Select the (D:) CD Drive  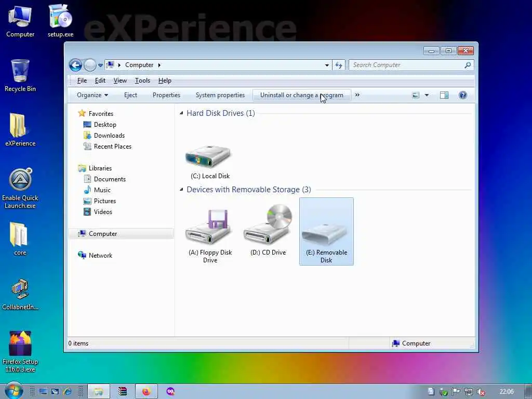268,231
